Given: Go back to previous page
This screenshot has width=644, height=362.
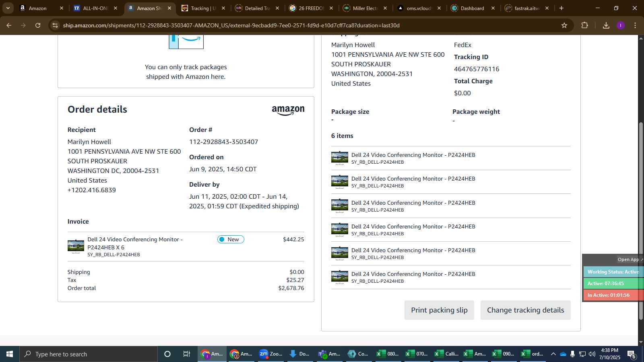Looking at the screenshot, I should point(9,25).
